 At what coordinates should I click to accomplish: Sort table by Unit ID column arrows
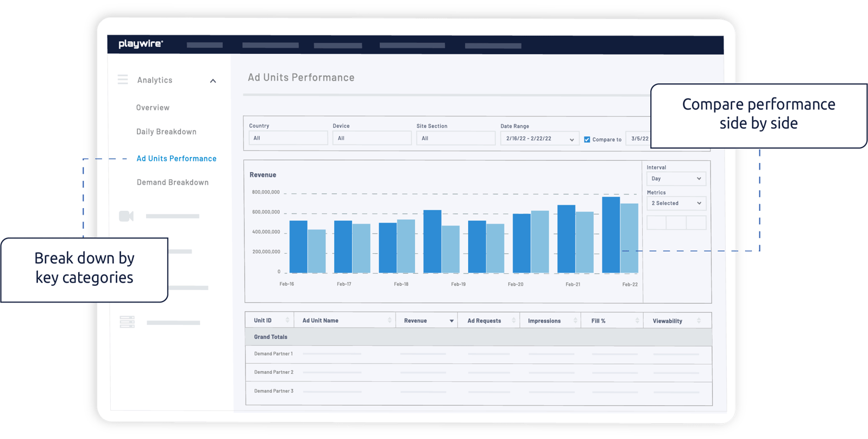[x=287, y=321]
